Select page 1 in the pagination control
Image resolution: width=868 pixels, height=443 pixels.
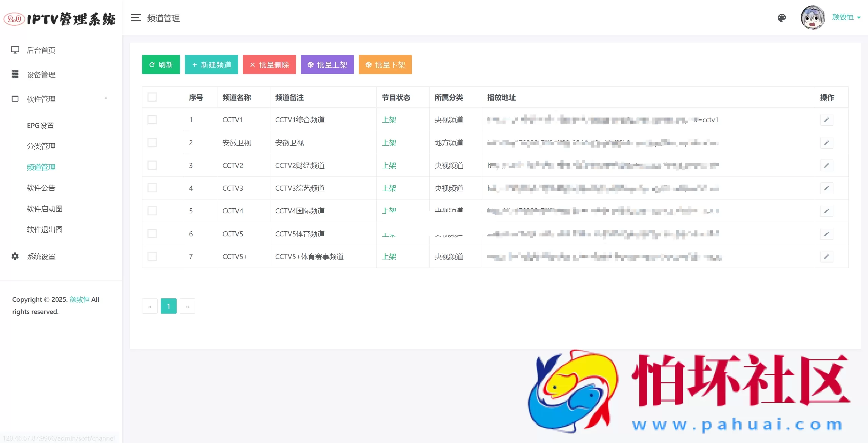tap(169, 306)
